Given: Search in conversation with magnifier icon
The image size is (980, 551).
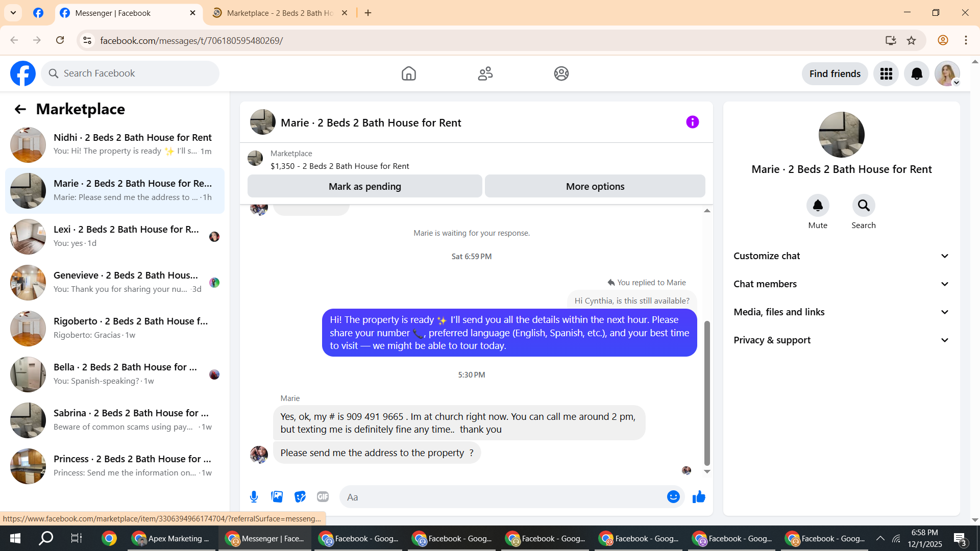Looking at the screenshot, I should point(864,206).
